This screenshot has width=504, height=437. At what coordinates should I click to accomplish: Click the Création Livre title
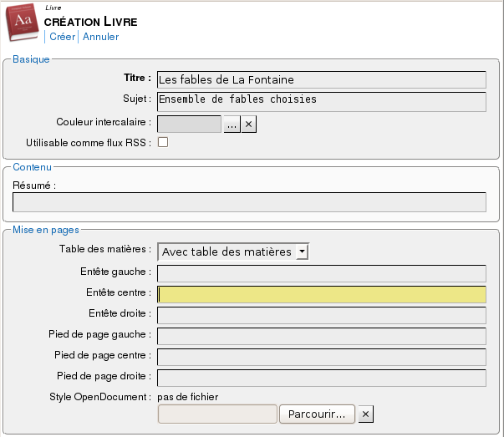point(90,22)
